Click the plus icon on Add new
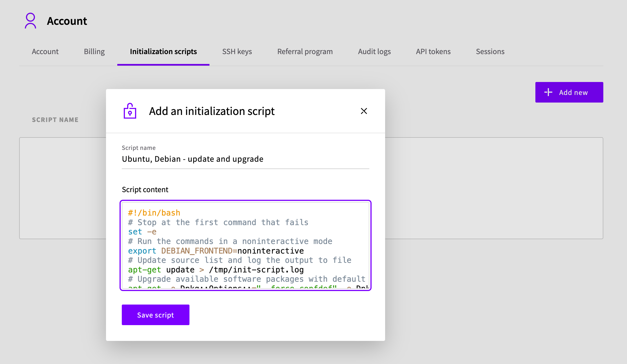 point(548,92)
